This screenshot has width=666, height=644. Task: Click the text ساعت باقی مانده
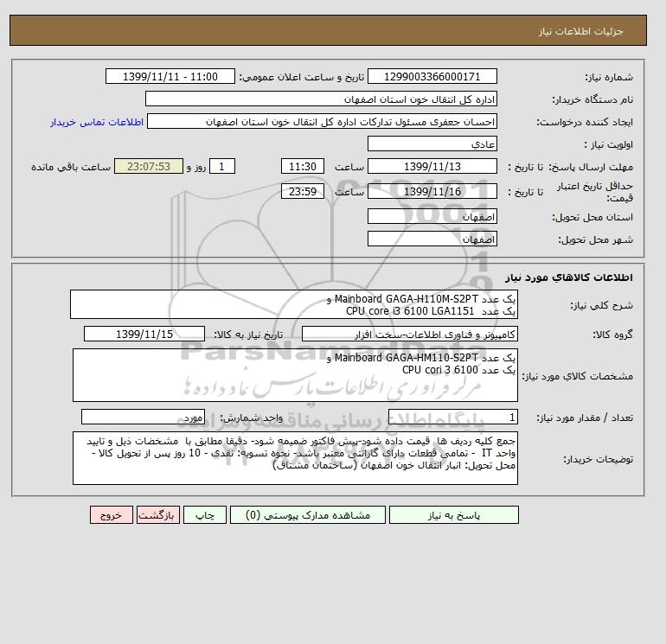click(71, 167)
